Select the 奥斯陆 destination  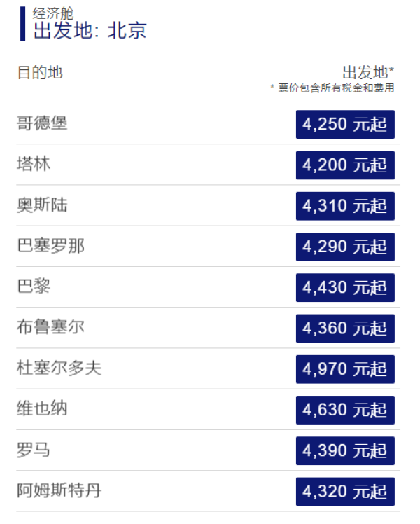click(42, 205)
